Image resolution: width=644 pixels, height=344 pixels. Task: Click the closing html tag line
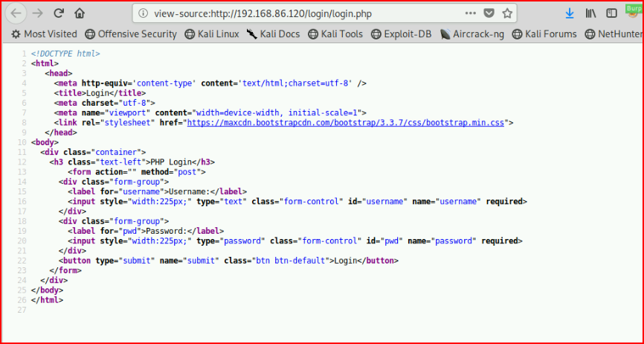(48, 300)
